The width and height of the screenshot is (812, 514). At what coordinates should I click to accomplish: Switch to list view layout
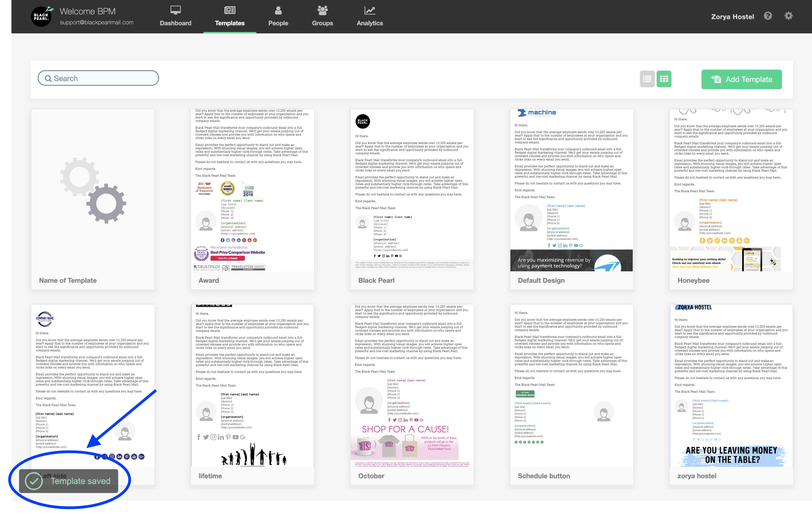coord(647,79)
